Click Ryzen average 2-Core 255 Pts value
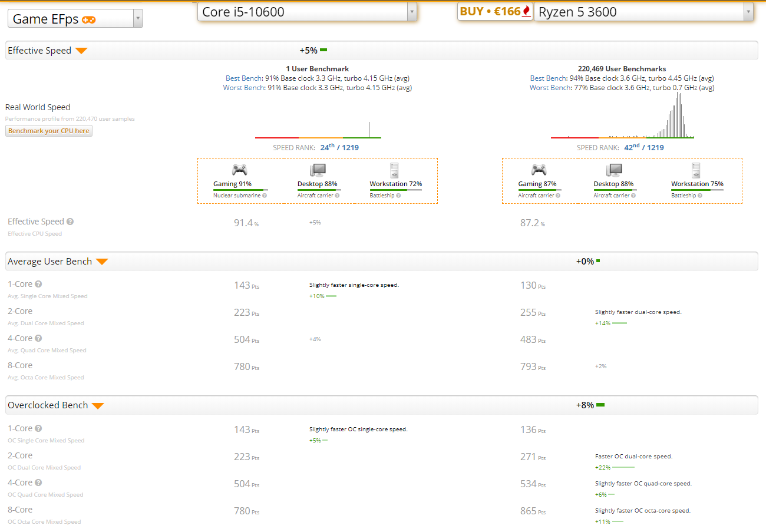The height and width of the screenshot is (532, 766). pyautogui.click(x=533, y=313)
